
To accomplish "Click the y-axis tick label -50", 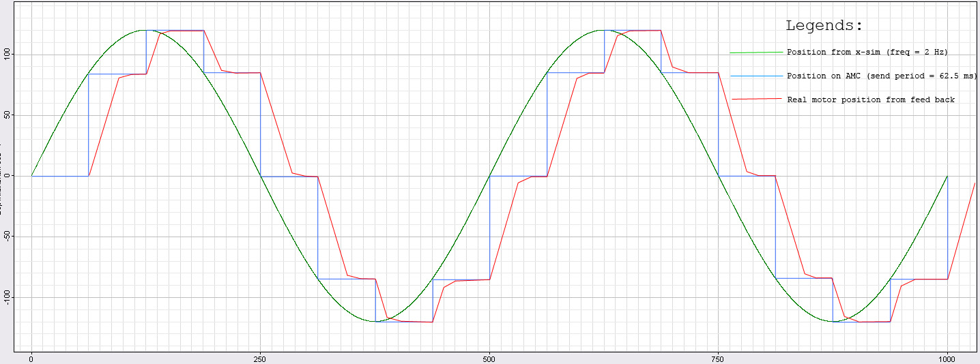I will click(7, 237).
